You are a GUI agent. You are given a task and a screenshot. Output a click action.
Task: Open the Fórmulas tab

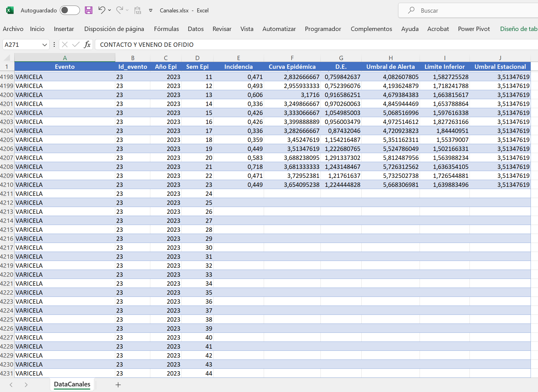(x=166, y=29)
